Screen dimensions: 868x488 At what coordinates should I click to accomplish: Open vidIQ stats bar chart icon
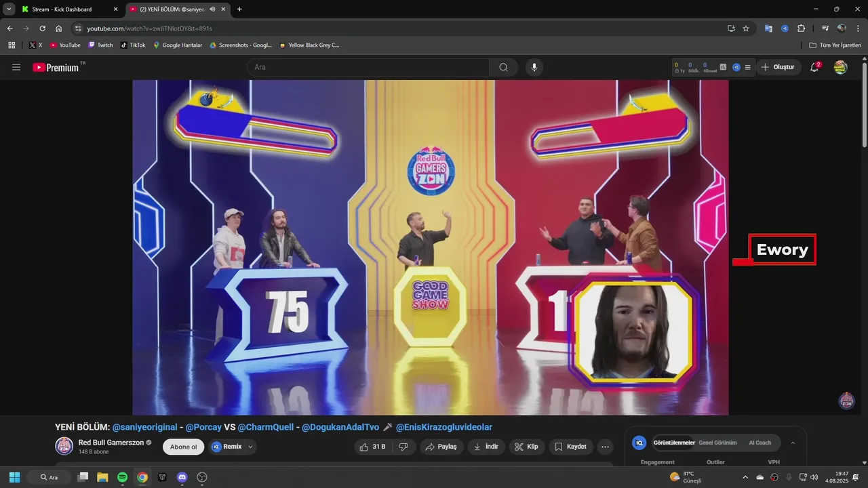(723, 67)
